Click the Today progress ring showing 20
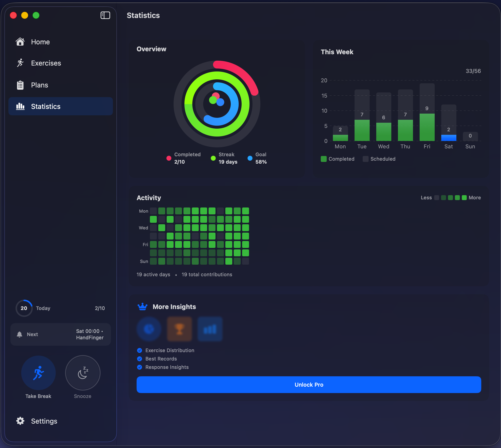 pyautogui.click(x=24, y=308)
